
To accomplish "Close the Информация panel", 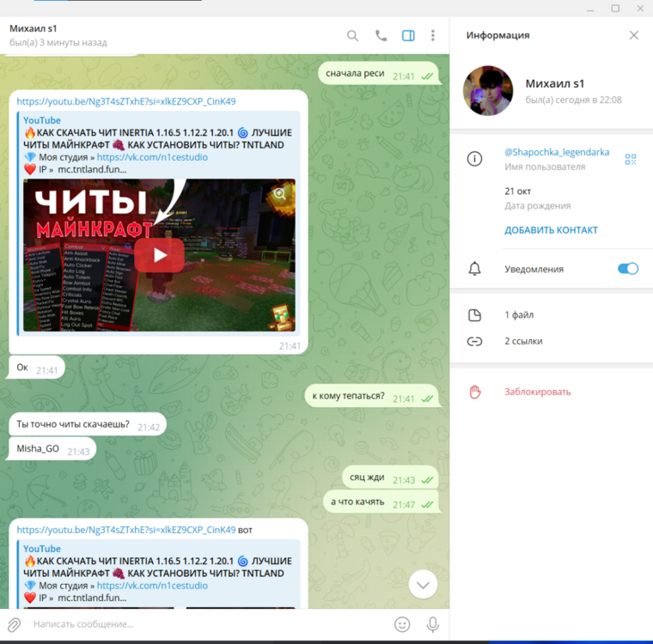I will pyautogui.click(x=634, y=35).
